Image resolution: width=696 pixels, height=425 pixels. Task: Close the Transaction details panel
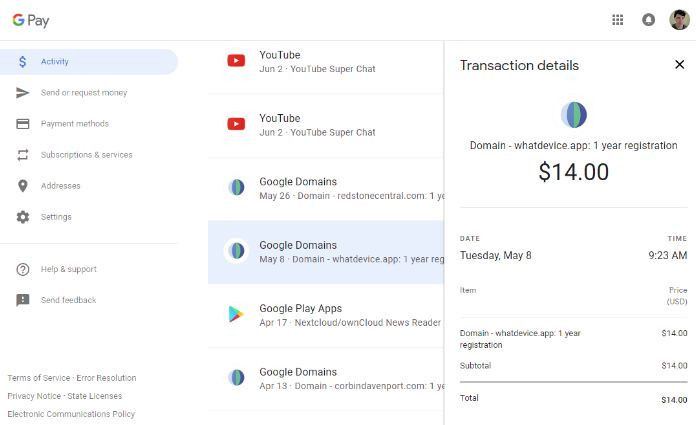[x=680, y=65]
